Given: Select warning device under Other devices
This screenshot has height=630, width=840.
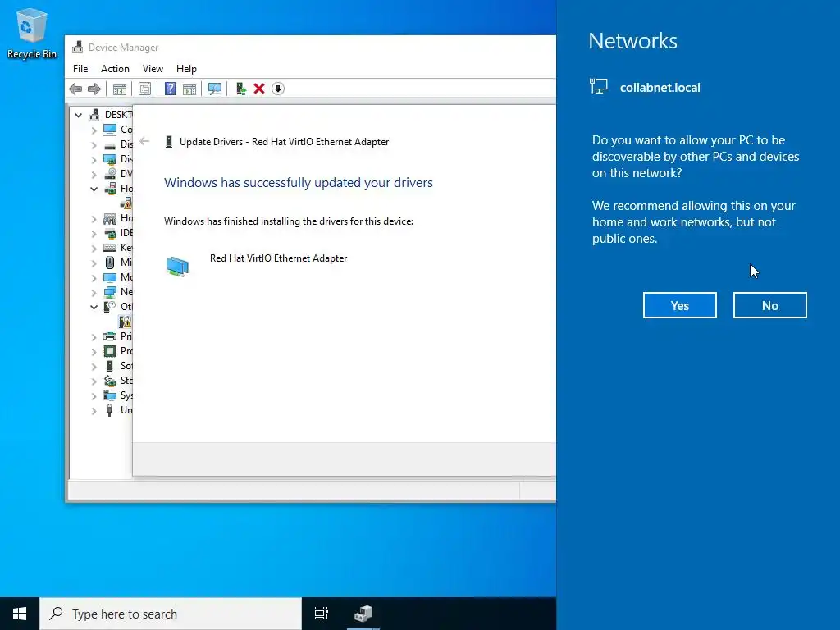Looking at the screenshot, I should tap(126, 322).
